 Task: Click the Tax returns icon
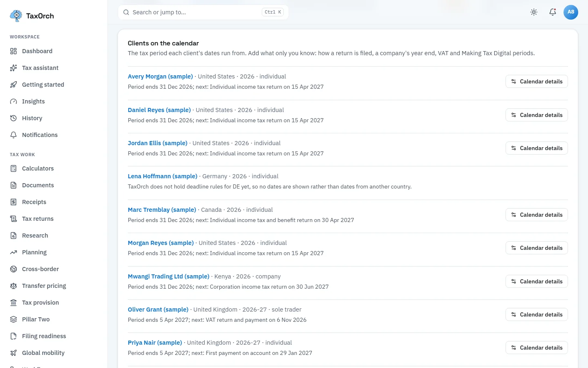(13, 219)
